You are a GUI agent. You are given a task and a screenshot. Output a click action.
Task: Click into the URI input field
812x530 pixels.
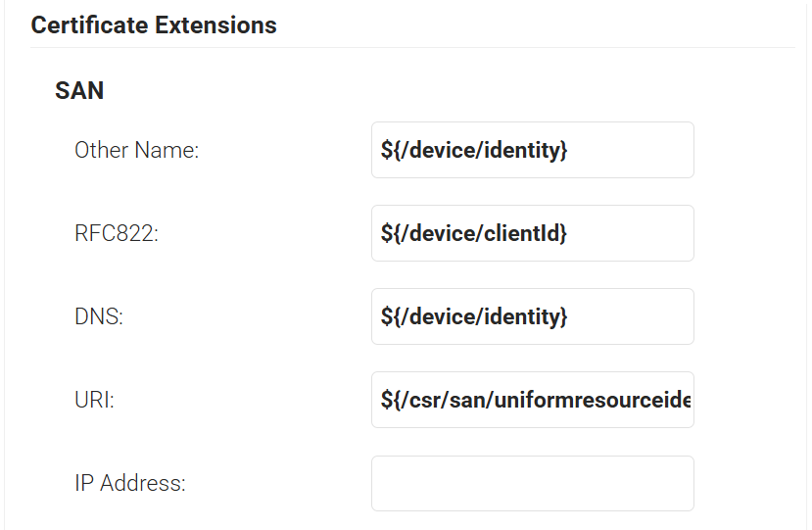532,400
